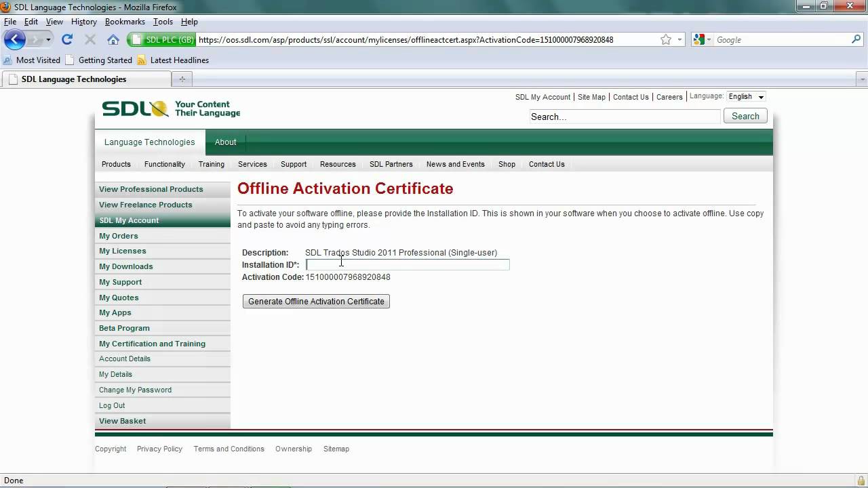Open the View menu
Image resolution: width=868 pixels, height=488 pixels.
click(x=54, y=22)
